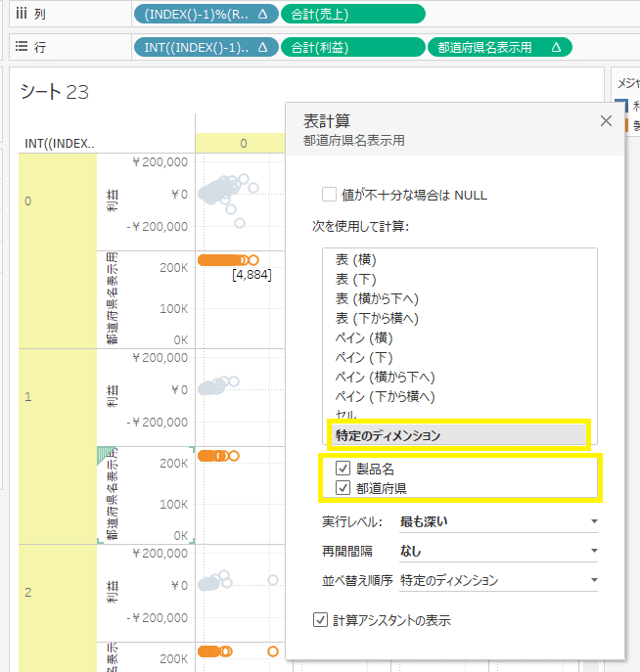Click table calculation delta icon on 都道府県名表示用 pill

tap(556, 47)
